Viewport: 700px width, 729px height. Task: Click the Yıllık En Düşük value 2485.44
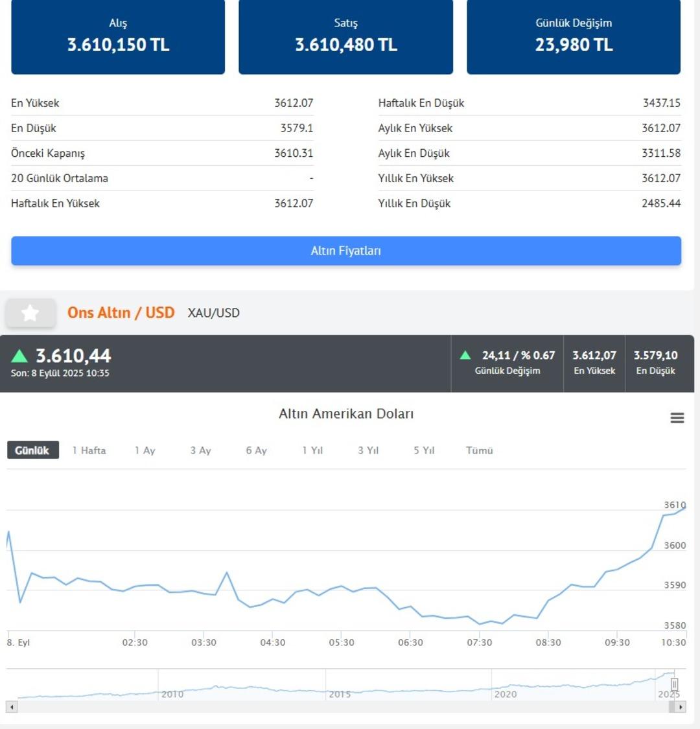point(661,203)
